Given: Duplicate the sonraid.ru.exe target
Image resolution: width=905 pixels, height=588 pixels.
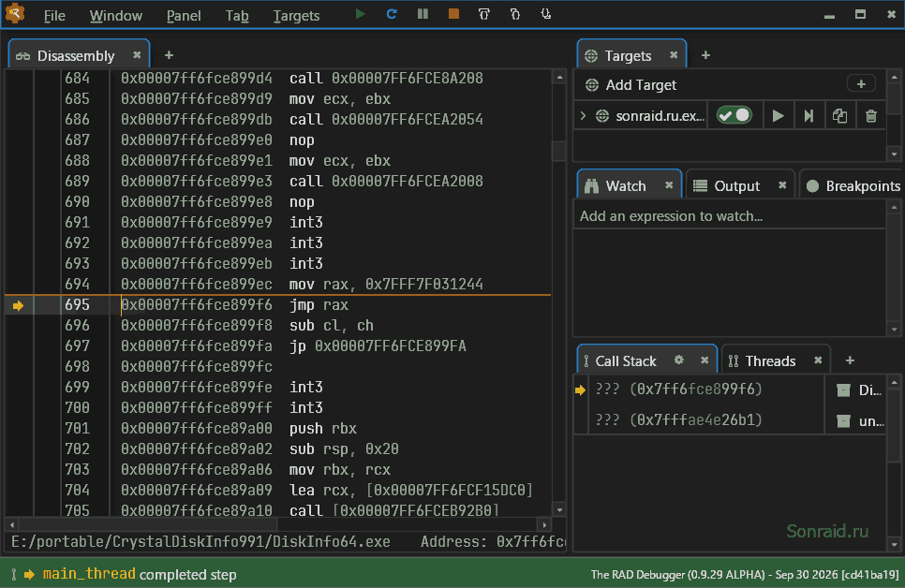Looking at the screenshot, I should (839, 116).
